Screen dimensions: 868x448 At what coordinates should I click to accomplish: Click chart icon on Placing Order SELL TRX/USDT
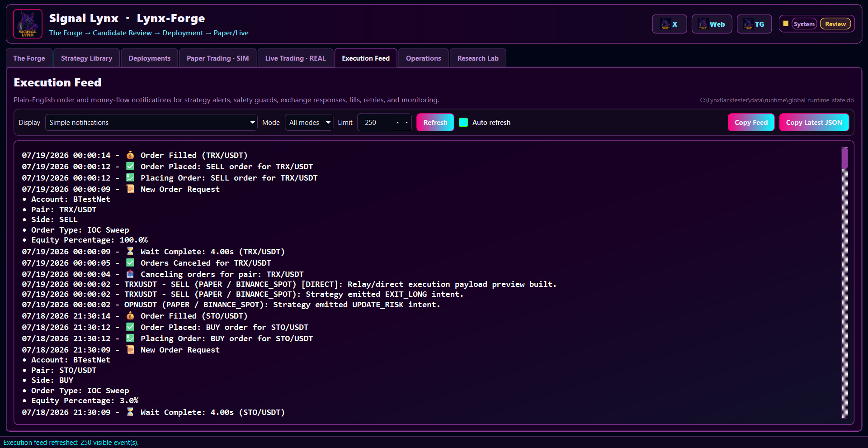(x=130, y=177)
